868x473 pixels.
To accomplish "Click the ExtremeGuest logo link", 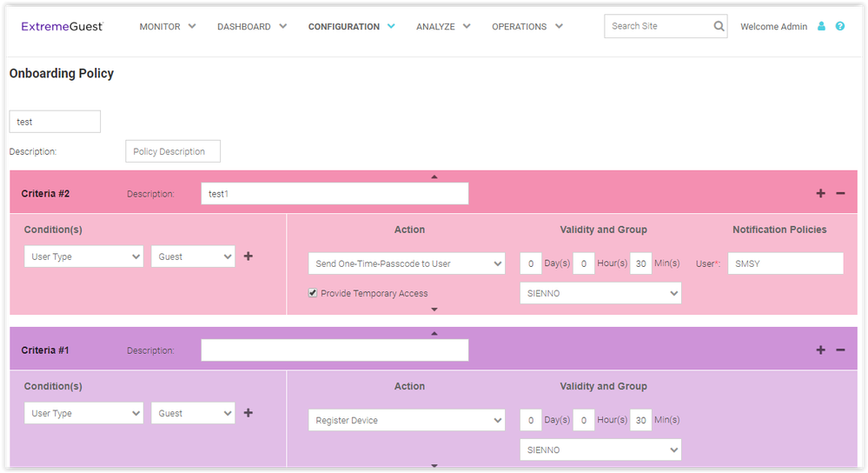I will coord(62,27).
